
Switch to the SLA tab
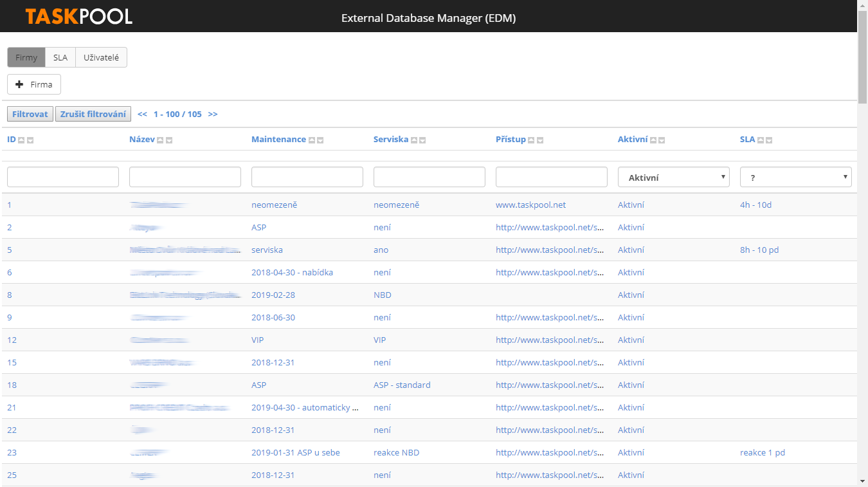[60, 57]
